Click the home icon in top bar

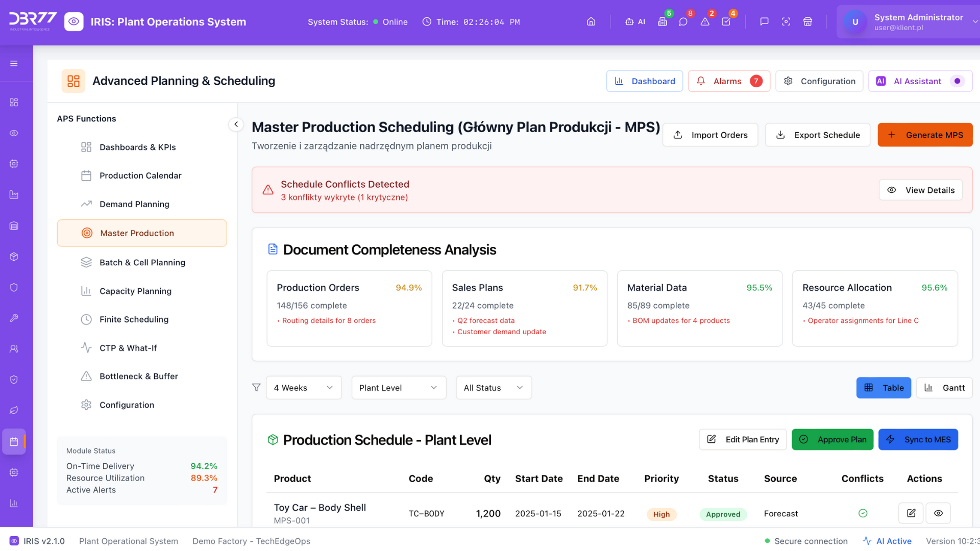point(591,22)
